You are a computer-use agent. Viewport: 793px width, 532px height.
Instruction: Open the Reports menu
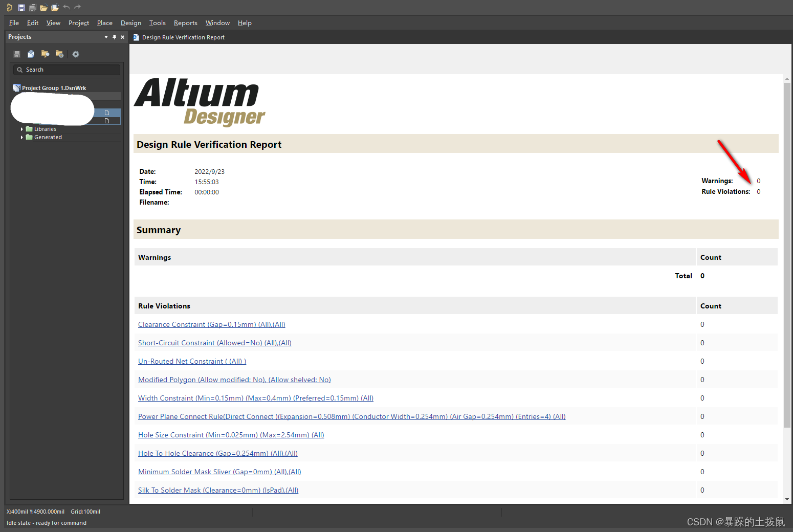click(x=185, y=23)
